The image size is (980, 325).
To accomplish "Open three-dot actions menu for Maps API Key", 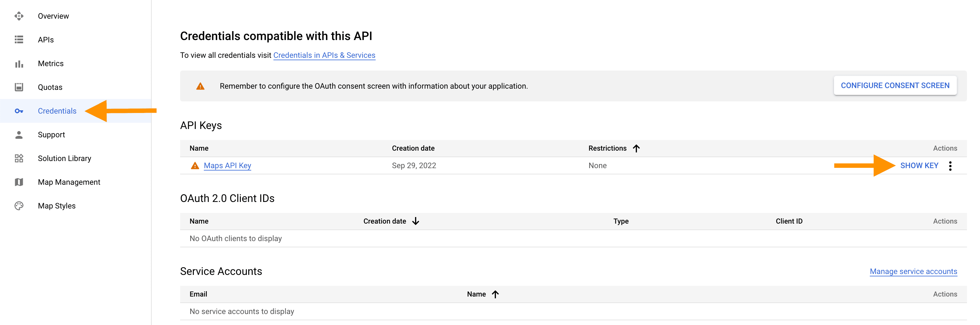I will tap(950, 166).
